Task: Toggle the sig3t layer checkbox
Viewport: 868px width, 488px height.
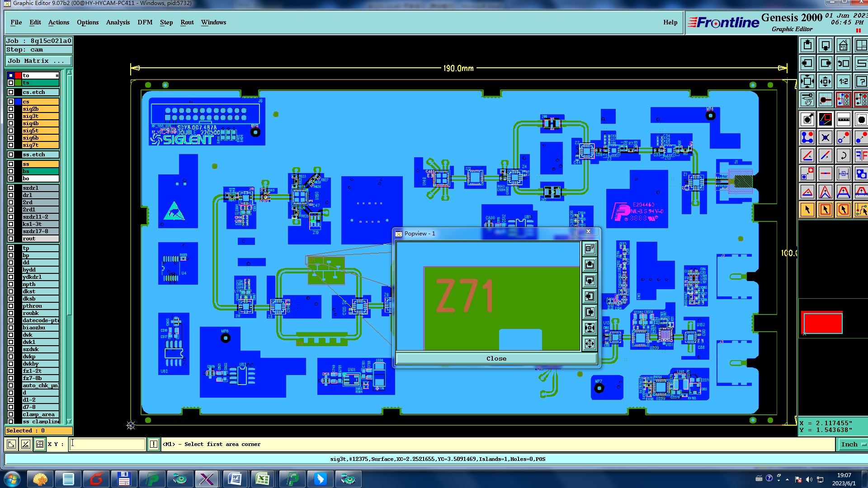Action: click(x=11, y=116)
